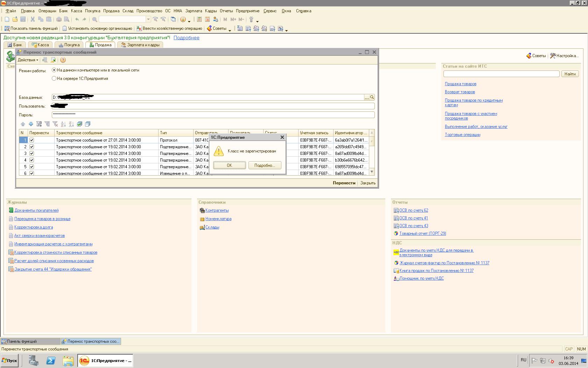Click the move row down arrow icon

[x=31, y=124]
